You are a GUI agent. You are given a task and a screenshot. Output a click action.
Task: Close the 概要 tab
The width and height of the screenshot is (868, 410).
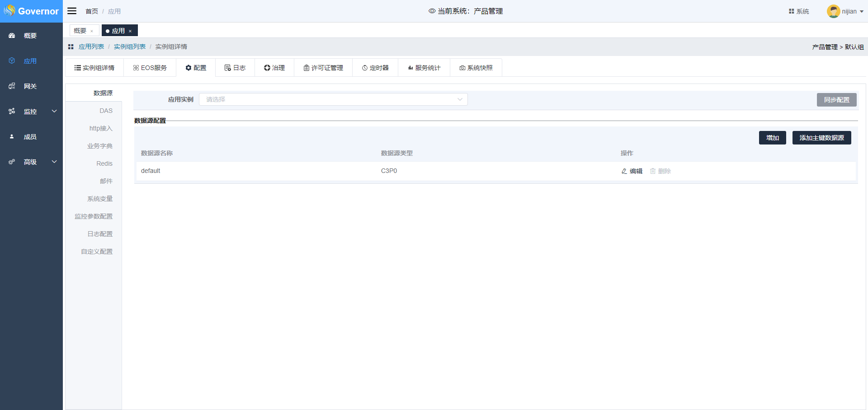[x=92, y=31]
